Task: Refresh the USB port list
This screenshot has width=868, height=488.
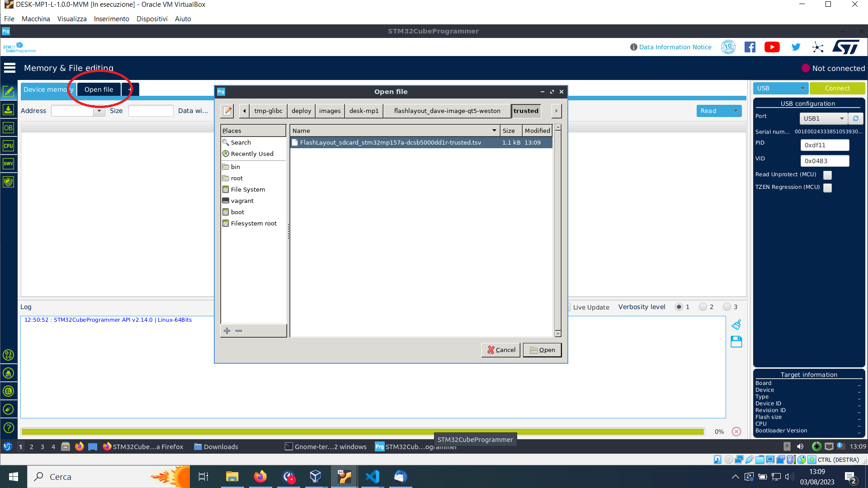Action: pyautogui.click(x=855, y=118)
